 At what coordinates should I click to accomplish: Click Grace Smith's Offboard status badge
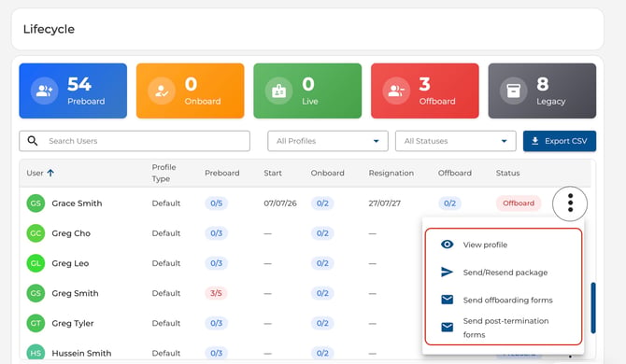click(x=519, y=203)
